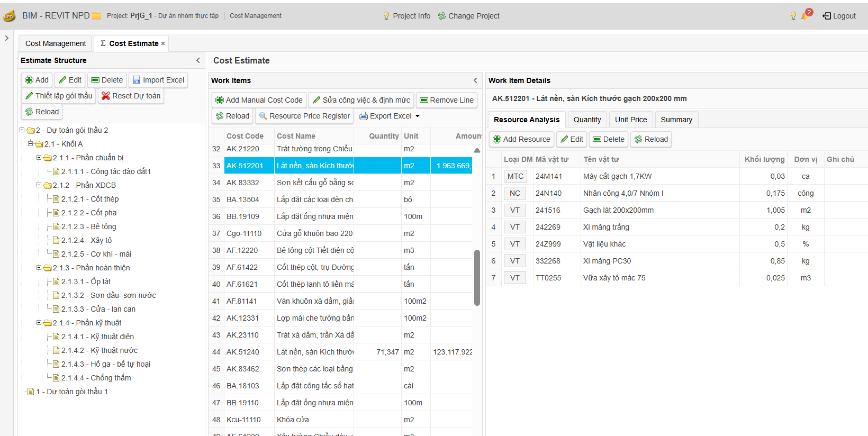Edit the selected resource
The image size is (868, 436).
pos(572,139)
